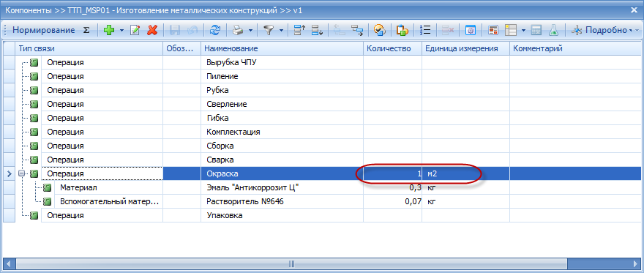
Task: Click the green lab flask icon
Action: pyautogui.click(x=553, y=30)
